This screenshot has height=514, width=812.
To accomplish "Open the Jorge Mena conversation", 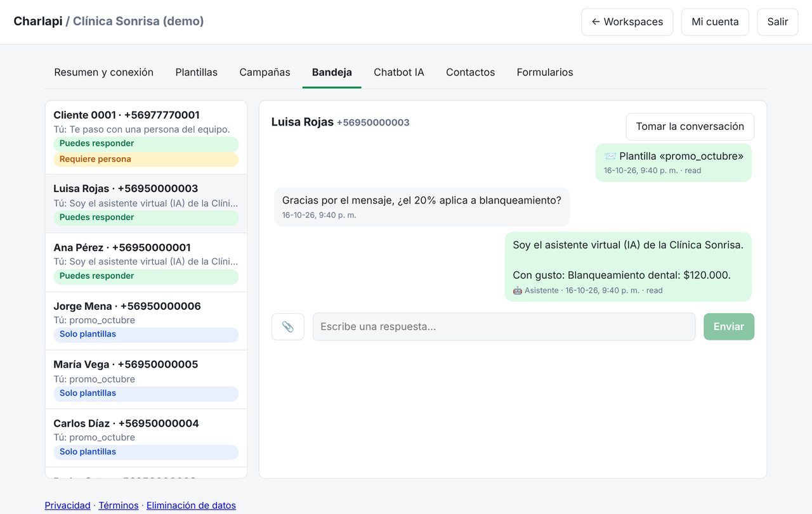I will coord(146,321).
